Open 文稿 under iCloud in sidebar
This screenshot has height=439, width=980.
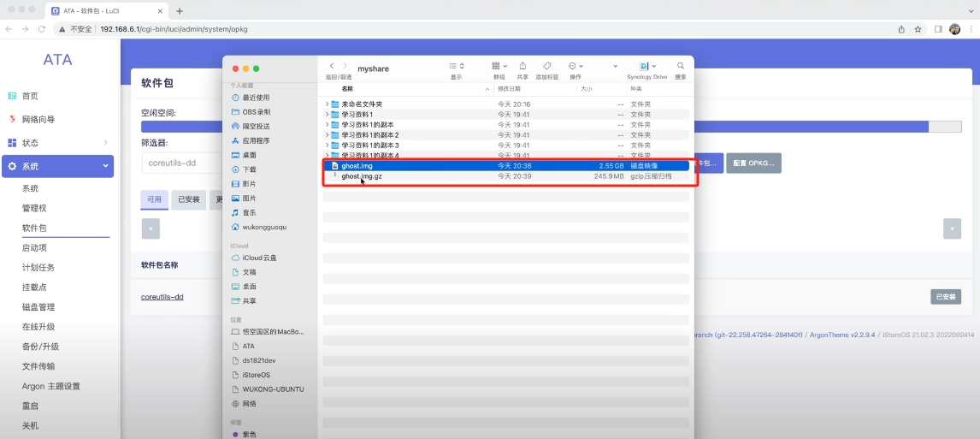(250, 272)
